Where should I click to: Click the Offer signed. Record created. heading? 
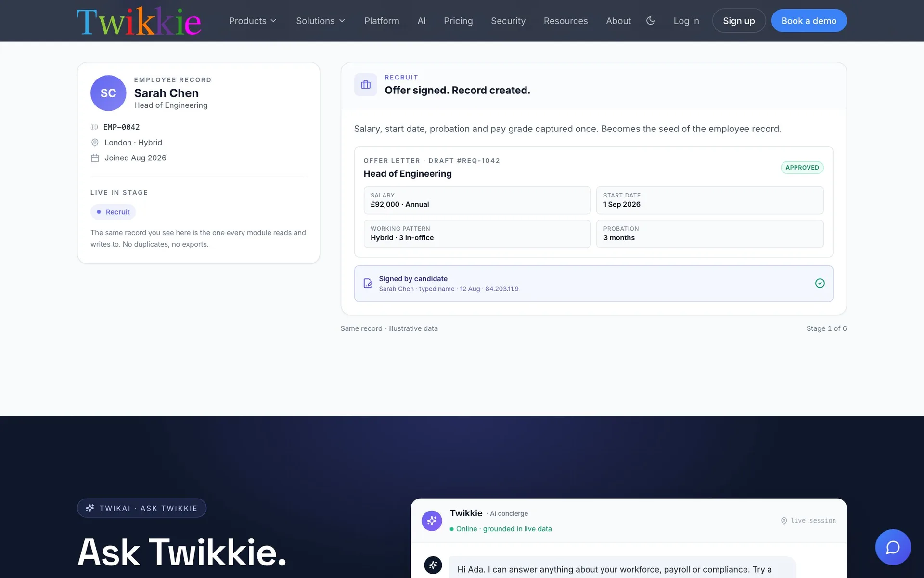(457, 90)
